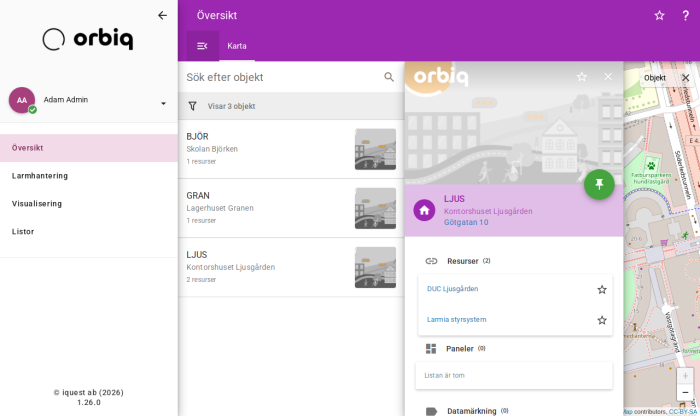
Task: Click Kontorshuset Ljusgården title in panel
Action: coord(488,211)
